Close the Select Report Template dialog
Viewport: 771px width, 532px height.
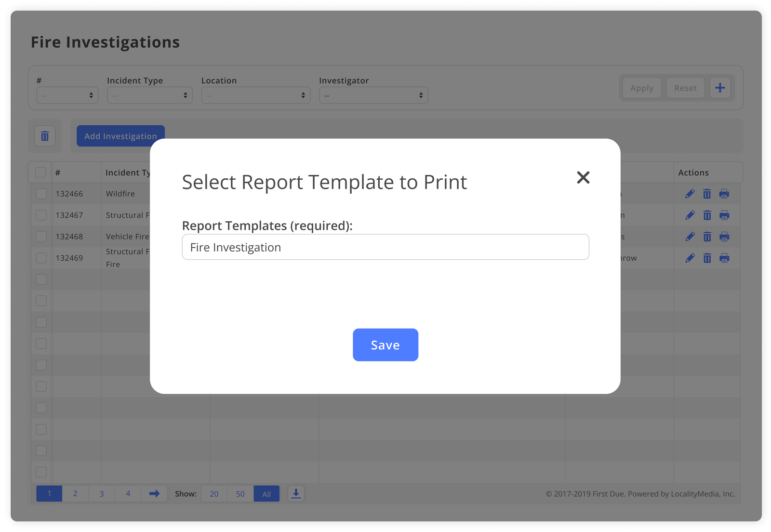pos(583,177)
